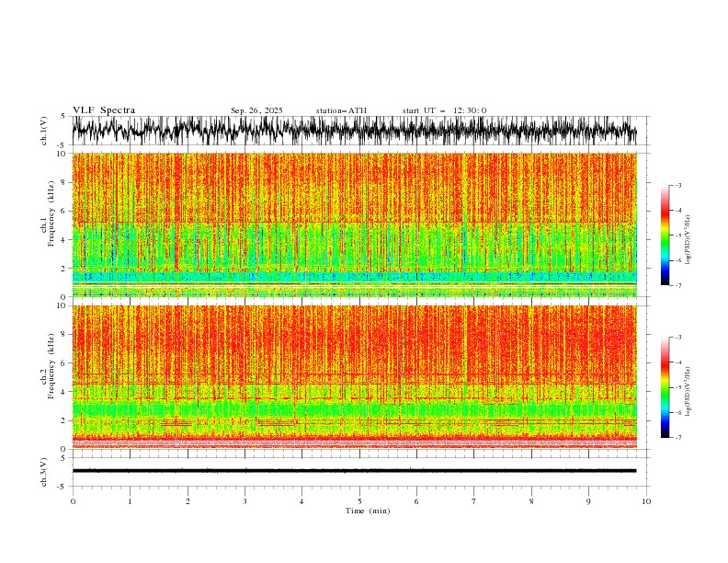The image size is (728, 563).
Task: Click the ch.1 color bar "-5" tick label
Action: 677,236
